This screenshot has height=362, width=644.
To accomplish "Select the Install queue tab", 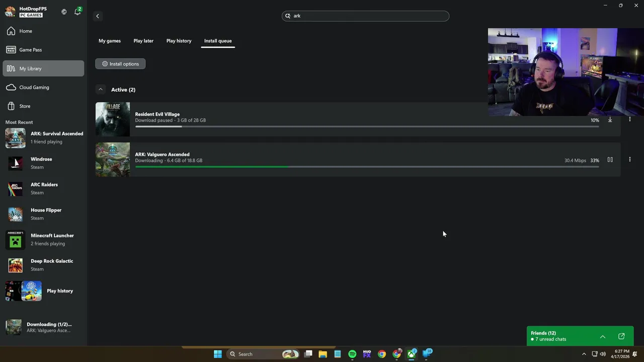I will 218,41.
